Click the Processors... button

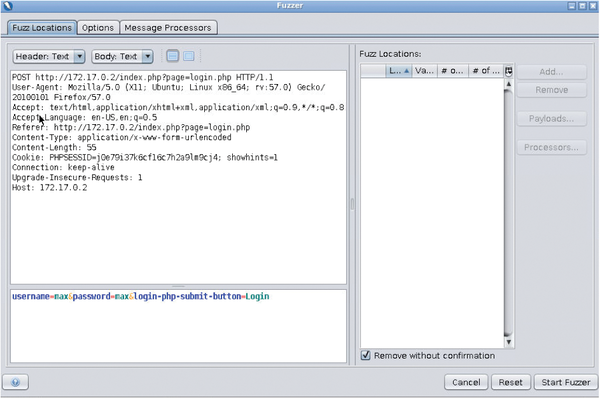[551, 147]
